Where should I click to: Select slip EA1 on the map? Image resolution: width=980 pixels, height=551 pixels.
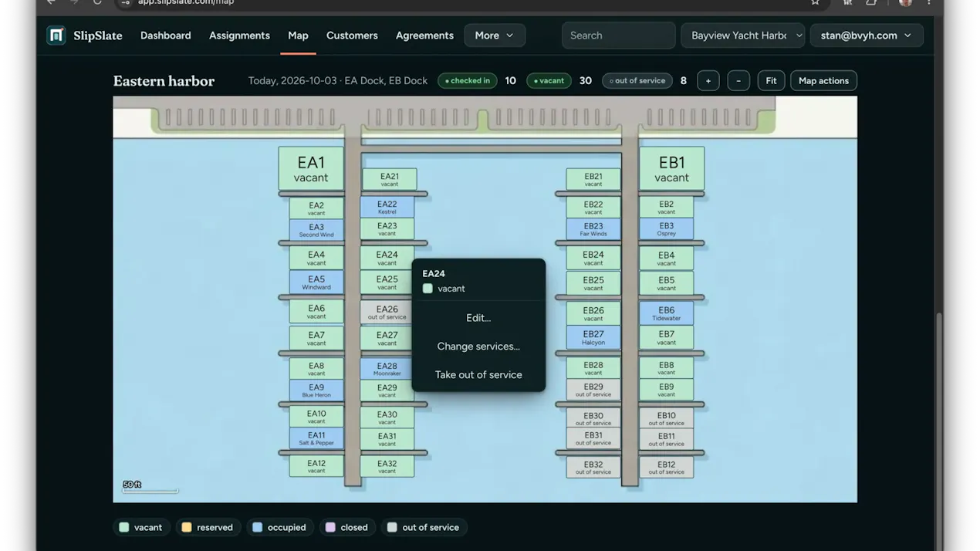coord(311,169)
